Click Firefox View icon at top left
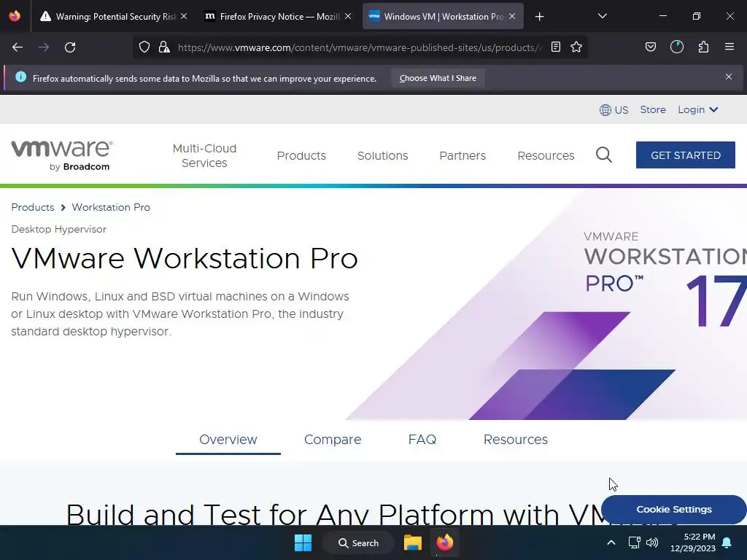 15,16
